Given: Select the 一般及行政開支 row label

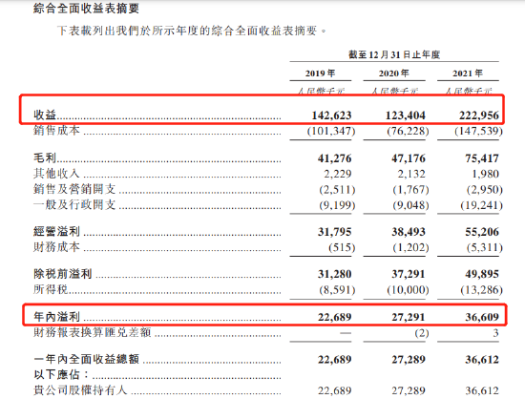Looking at the screenshot, I should (74, 204).
